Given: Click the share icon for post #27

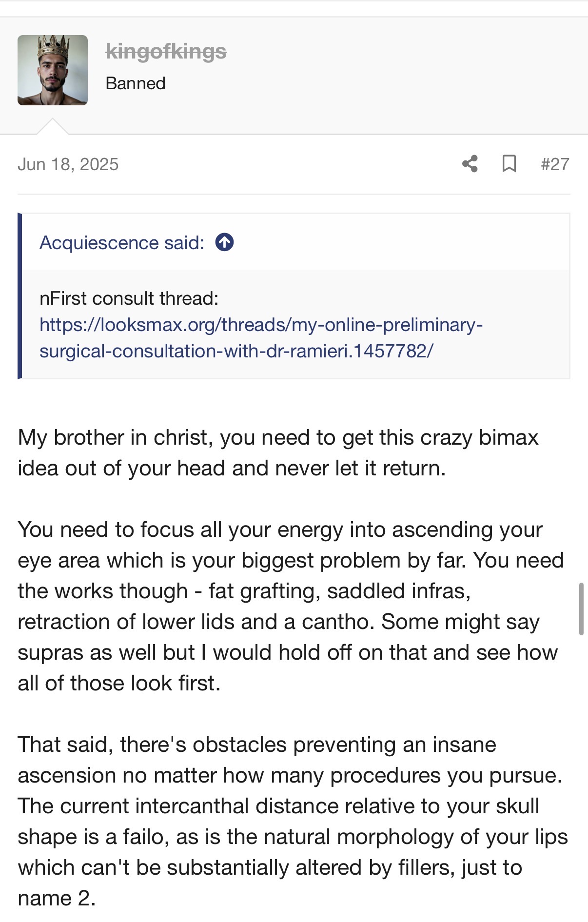Looking at the screenshot, I should pos(470,164).
